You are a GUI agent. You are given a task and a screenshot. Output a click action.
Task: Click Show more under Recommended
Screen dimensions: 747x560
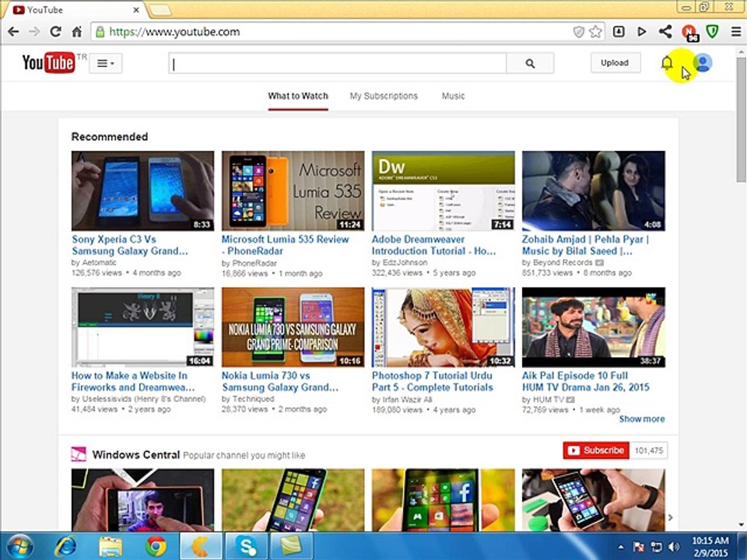pyautogui.click(x=642, y=419)
